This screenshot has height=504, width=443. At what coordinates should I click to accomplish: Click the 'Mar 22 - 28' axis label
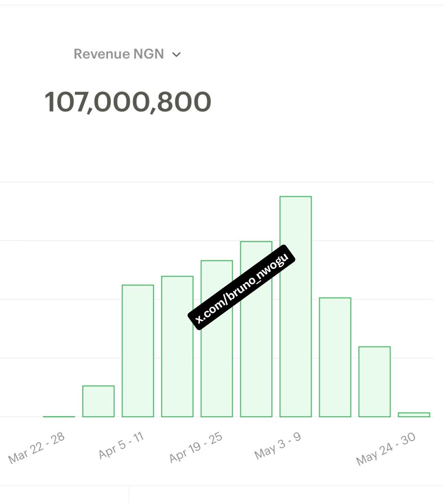[x=37, y=448]
